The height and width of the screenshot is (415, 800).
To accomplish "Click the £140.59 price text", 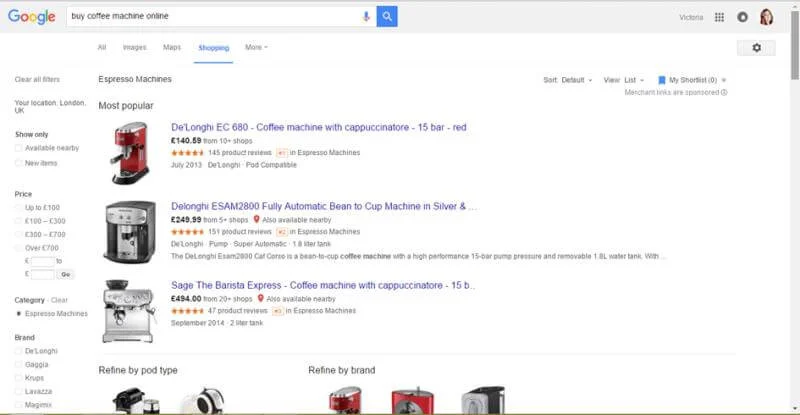I will tap(186, 140).
